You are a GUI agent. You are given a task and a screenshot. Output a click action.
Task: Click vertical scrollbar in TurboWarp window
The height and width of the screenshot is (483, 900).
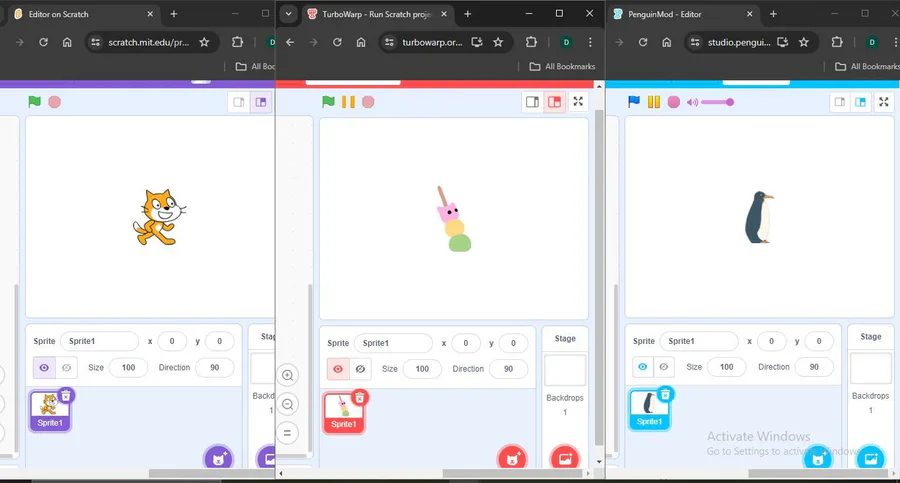(599, 276)
